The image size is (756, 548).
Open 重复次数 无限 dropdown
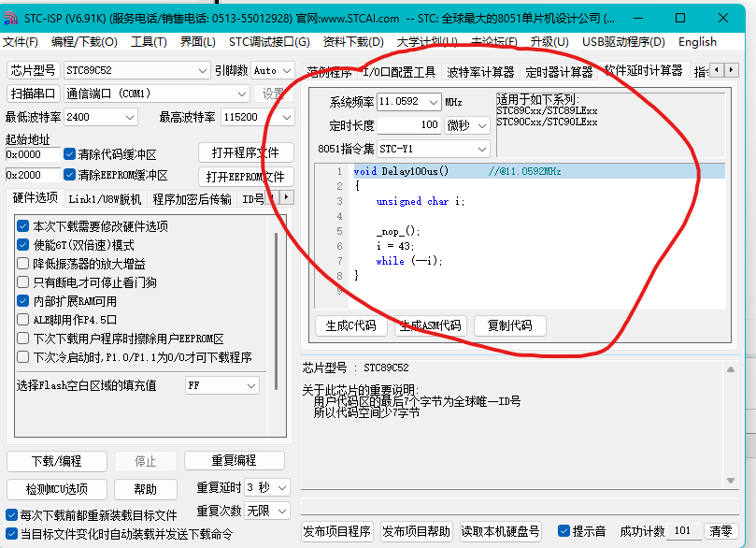point(266,511)
